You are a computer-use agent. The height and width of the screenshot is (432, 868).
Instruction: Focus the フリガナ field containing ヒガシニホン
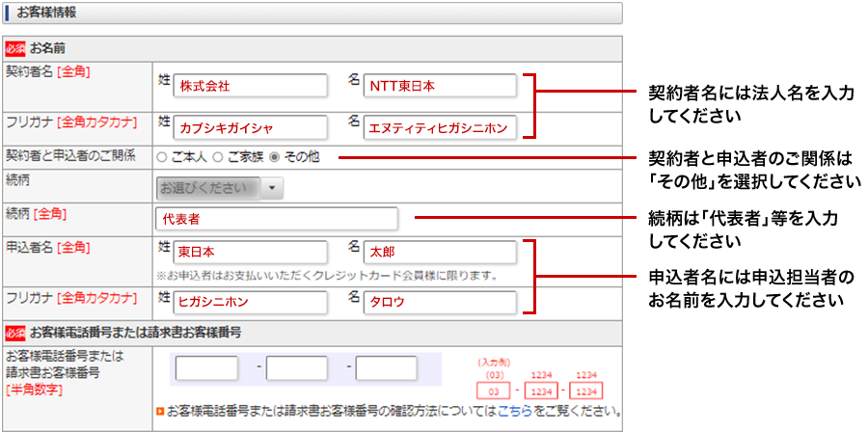(251, 302)
